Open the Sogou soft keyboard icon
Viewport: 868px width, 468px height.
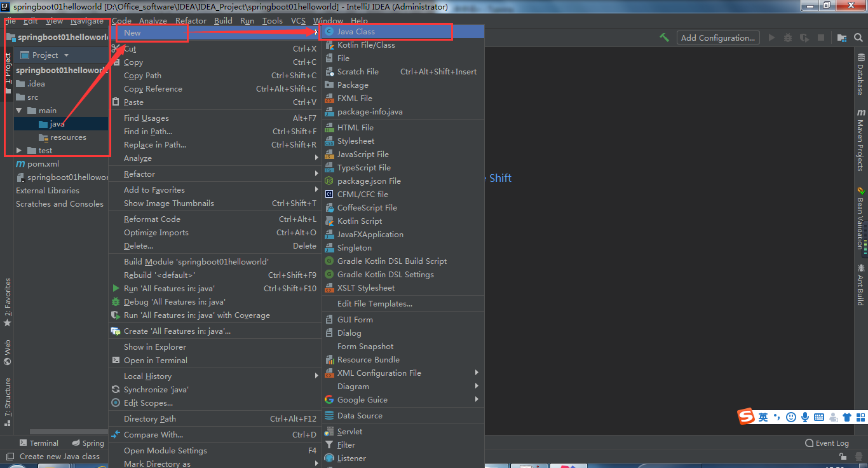pos(819,417)
